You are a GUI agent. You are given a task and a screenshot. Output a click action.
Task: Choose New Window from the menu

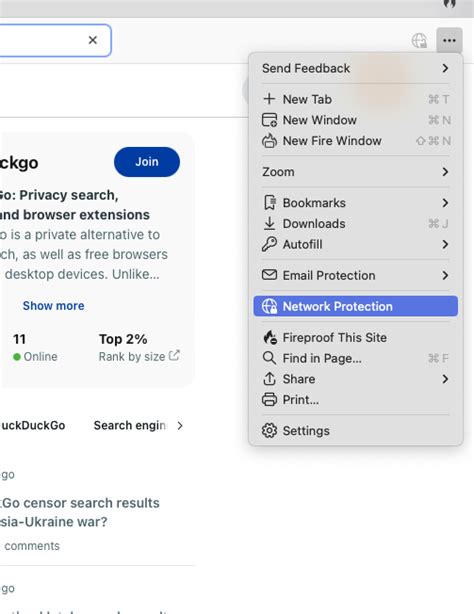click(355, 120)
